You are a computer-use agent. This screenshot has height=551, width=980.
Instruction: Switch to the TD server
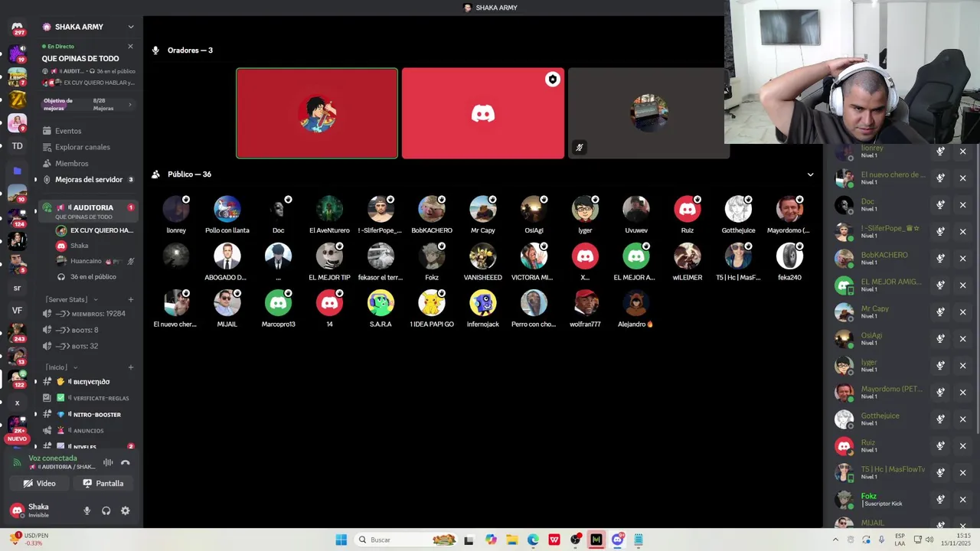coord(17,145)
